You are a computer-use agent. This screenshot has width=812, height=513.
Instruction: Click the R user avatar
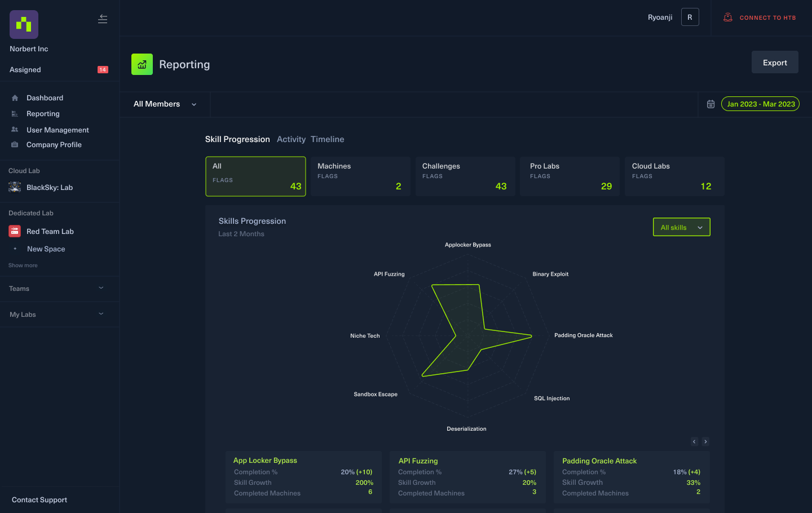(690, 17)
